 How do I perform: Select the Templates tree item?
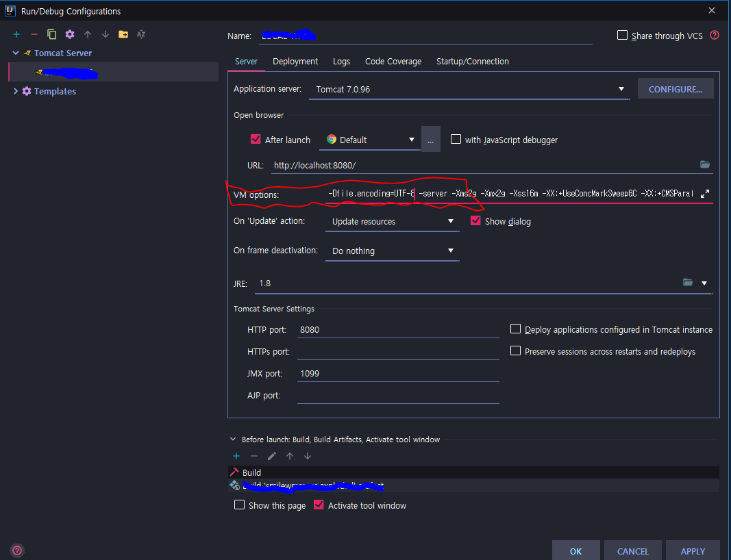coord(55,91)
